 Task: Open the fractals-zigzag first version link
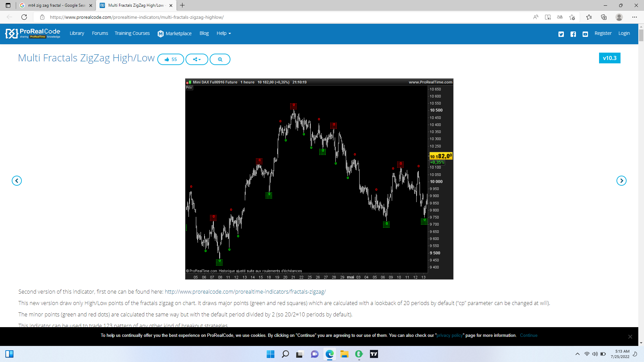point(245,292)
